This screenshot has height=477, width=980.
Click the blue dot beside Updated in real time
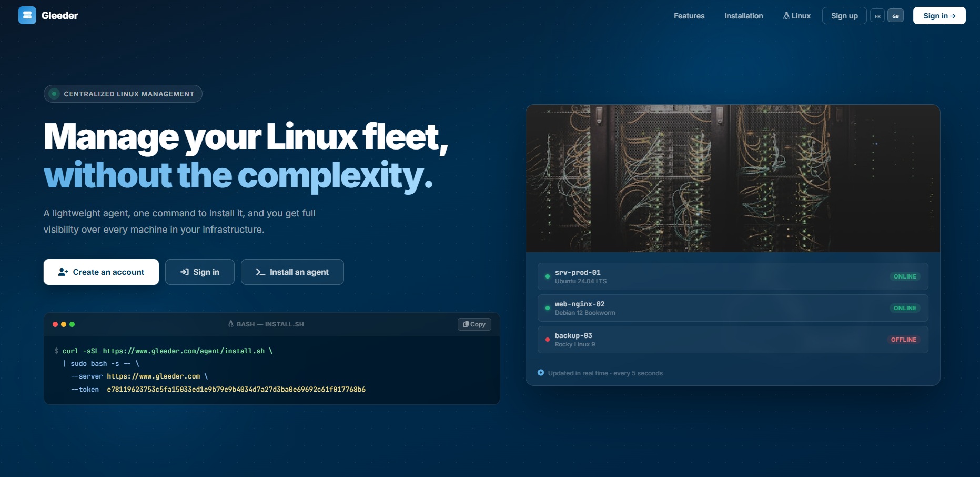coord(541,373)
